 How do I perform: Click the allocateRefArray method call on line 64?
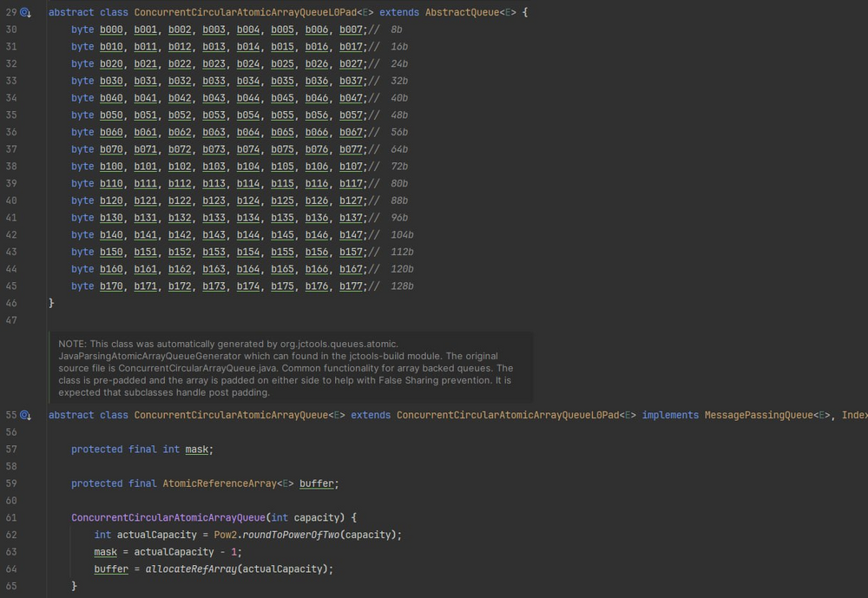(x=191, y=569)
